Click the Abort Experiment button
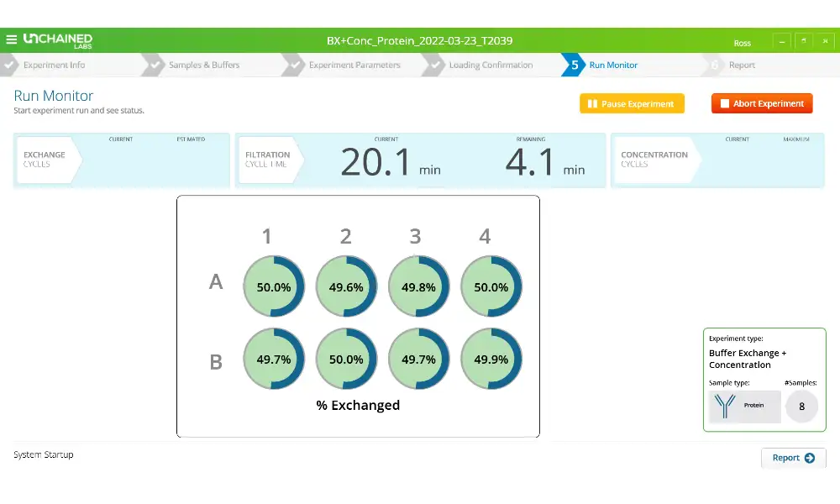The height and width of the screenshot is (504, 840). 762,103
